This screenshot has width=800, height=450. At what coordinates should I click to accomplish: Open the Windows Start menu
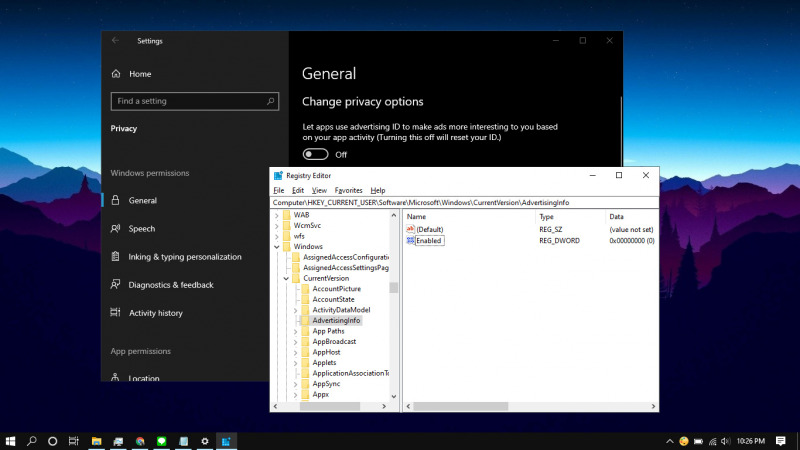10,441
